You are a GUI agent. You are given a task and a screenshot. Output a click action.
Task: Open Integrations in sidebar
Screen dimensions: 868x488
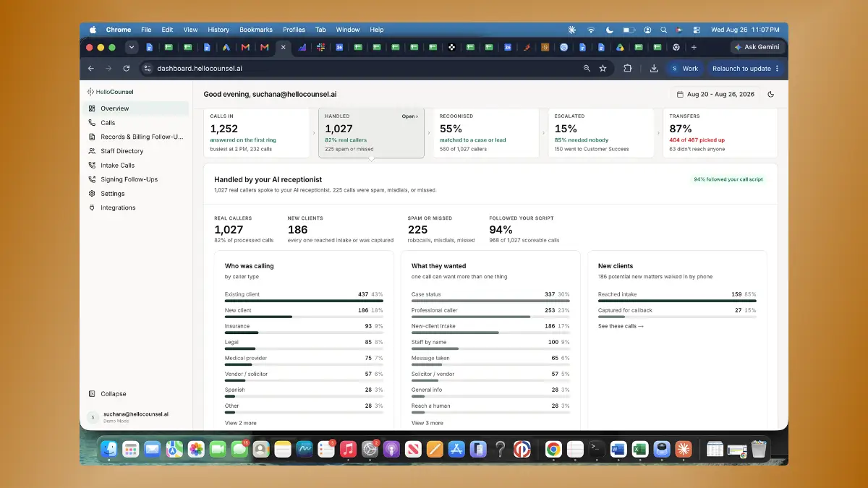tap(136, 207)
